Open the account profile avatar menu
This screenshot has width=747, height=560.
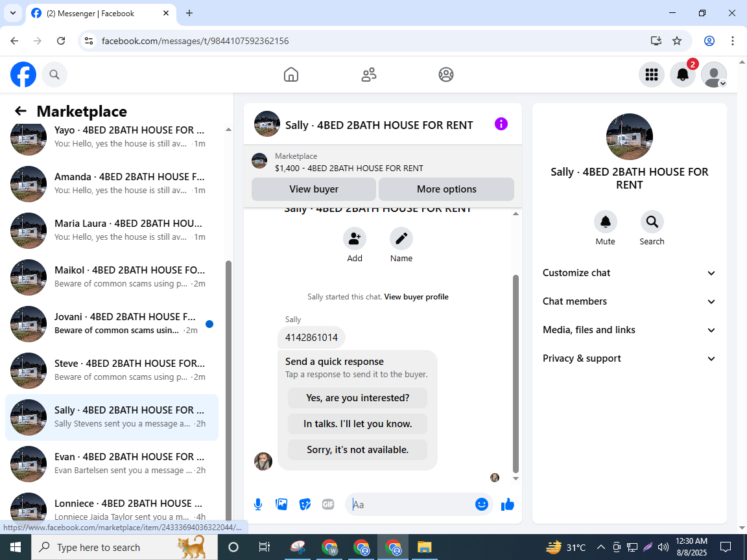click(x=714, y=75)
